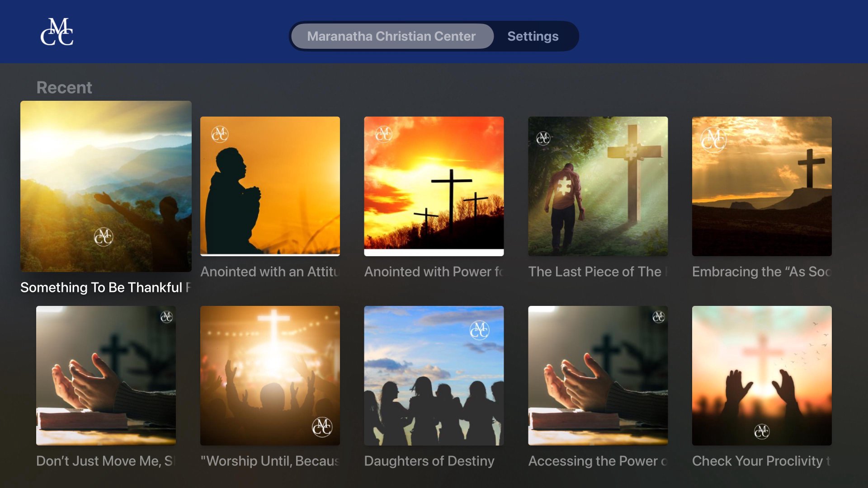Click the Daughters of Destiny title text
Image resolution: width=868 pixels, height=488 pixels.
pos(429,461)
